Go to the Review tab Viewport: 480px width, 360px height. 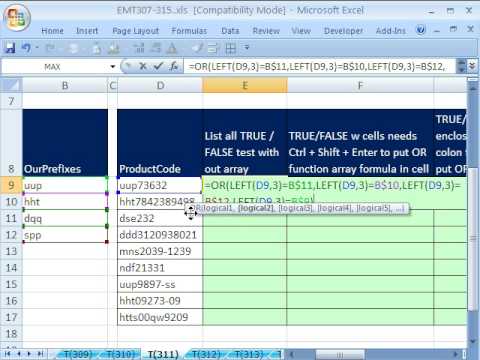(x=266, y=31)
